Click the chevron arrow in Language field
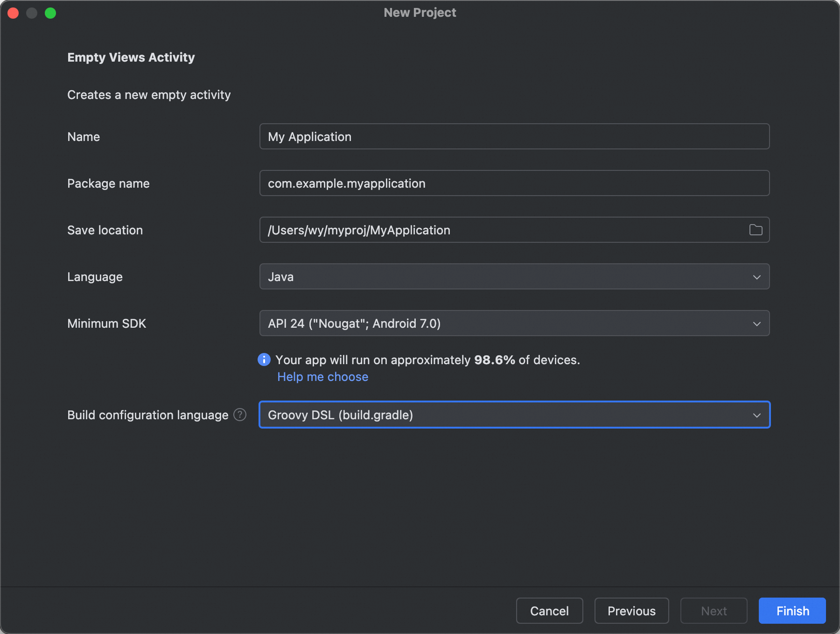Screen dimensions: 840x634 [x=756, y=277]
